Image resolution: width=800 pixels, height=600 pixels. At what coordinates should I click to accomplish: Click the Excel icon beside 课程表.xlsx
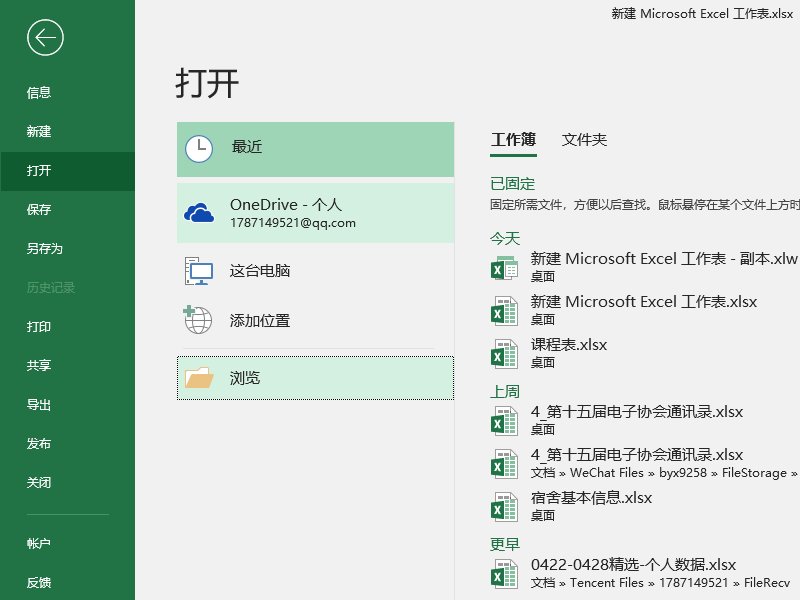click(505, 351)
